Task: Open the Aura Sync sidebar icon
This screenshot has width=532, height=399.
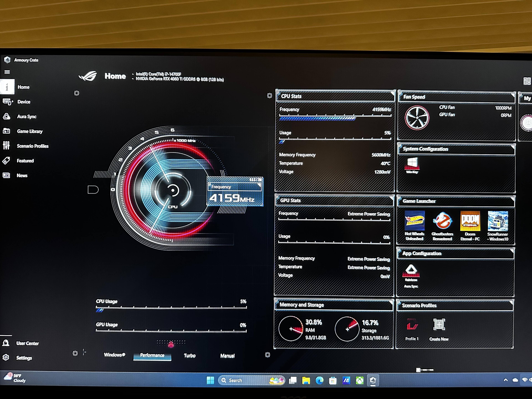Action: point(7,116)
